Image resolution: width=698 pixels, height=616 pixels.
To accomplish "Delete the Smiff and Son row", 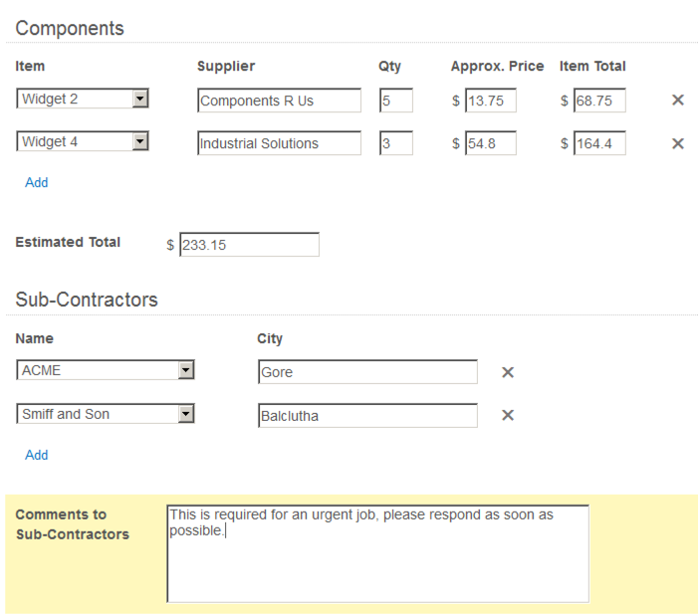I will (507, 415).
